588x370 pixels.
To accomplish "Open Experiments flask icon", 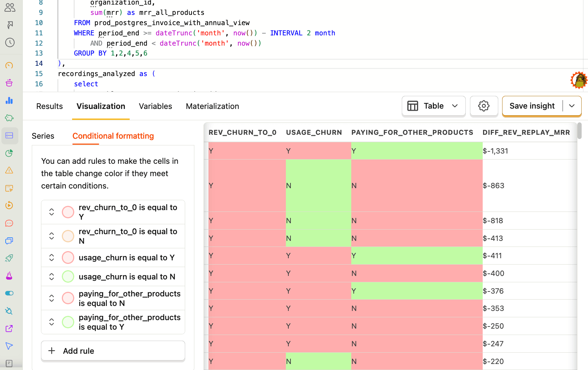I will 10,276.
